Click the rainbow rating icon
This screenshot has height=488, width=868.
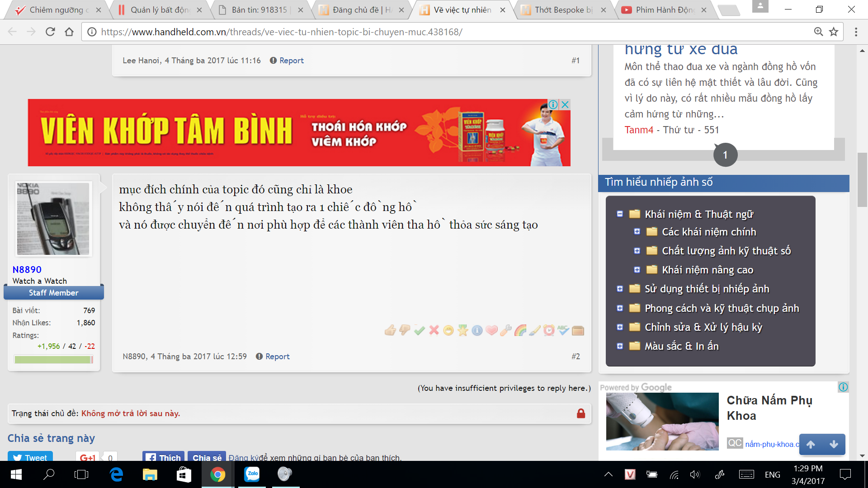(520, 331)
